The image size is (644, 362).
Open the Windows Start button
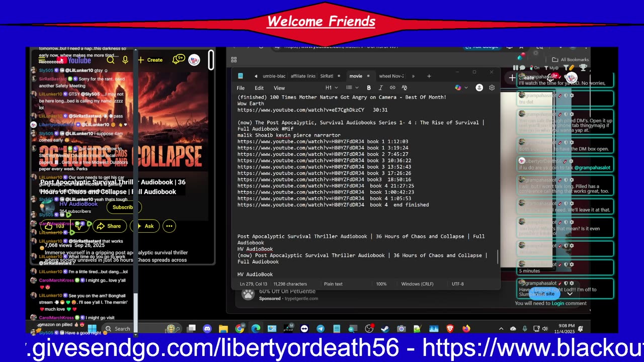pyautogui.click(x=92, y=329)
